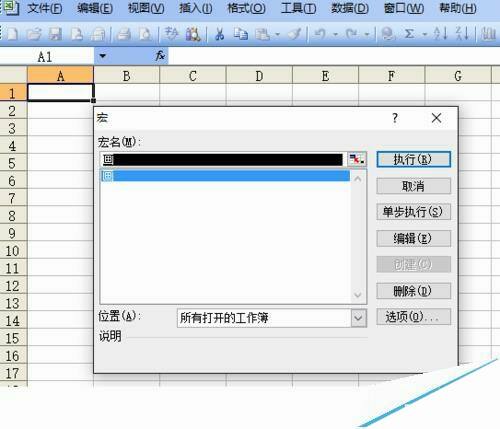Open the 插入(I) menu

pyautogui.click(x=196, y=8)
